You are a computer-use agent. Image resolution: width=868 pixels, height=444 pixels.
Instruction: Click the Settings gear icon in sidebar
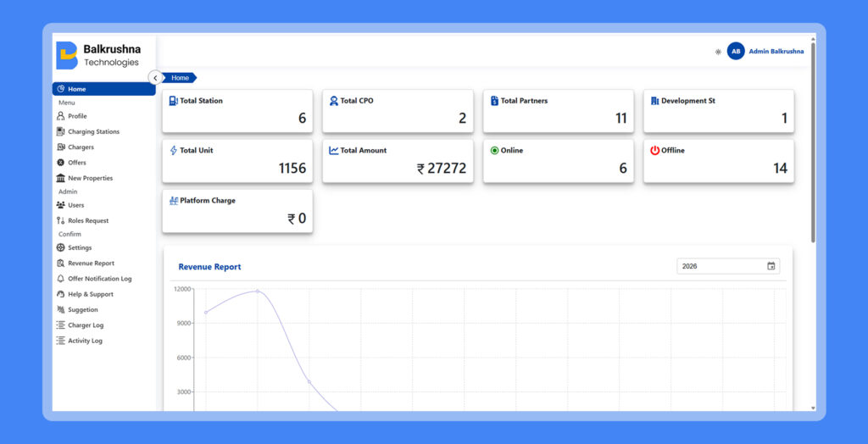[x=61, y=247]
